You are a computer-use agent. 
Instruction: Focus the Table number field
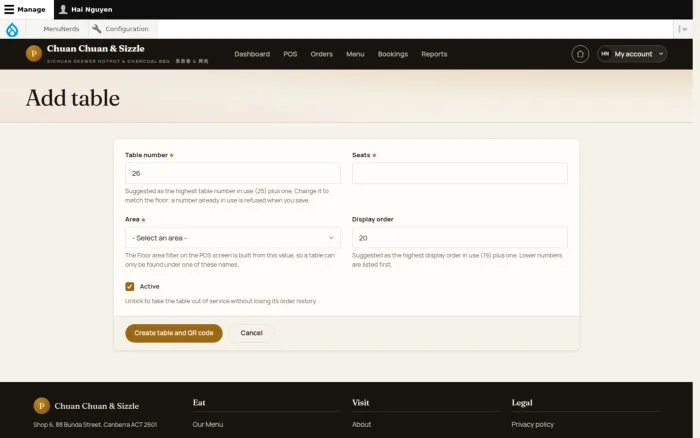click(233, 173)
